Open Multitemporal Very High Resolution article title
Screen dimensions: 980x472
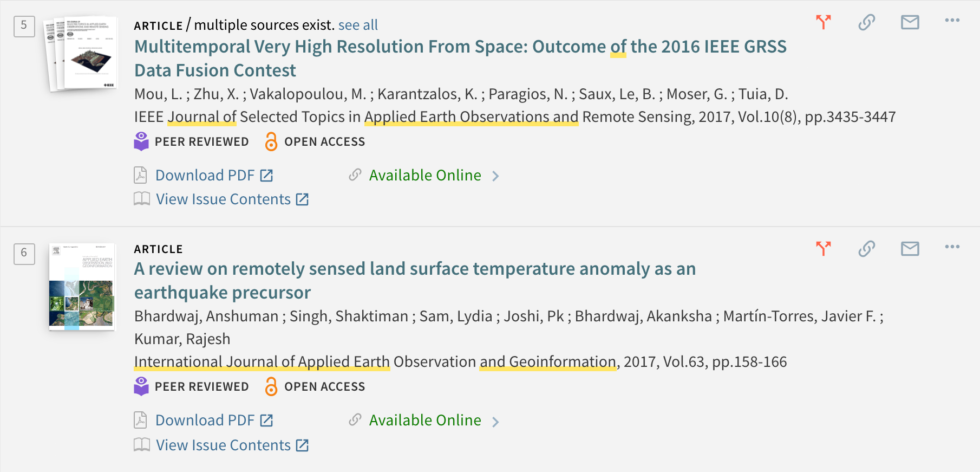tap(460, 59)
